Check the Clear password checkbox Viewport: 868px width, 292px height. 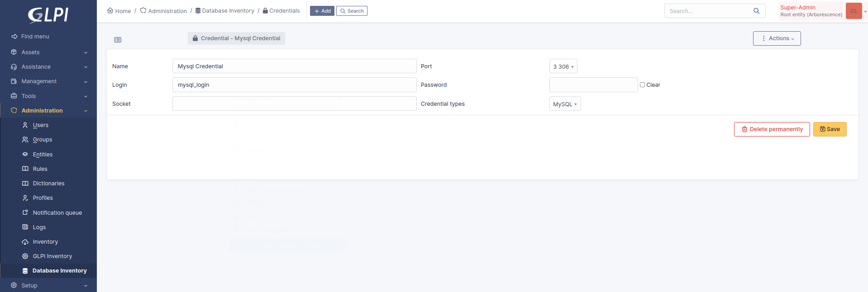[x=642, y=85]
